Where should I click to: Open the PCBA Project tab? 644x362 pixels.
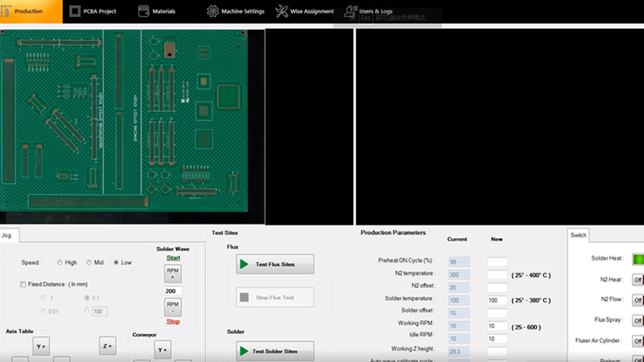93,11
